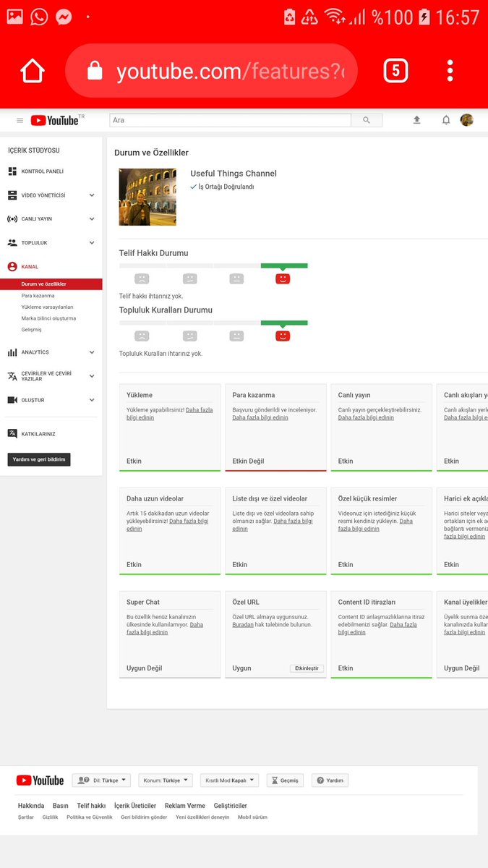This screenshot has width=488, height=868.
Task: Click the red smiley in Topluluk Kuralları Durumu
Action: (283, 336)
